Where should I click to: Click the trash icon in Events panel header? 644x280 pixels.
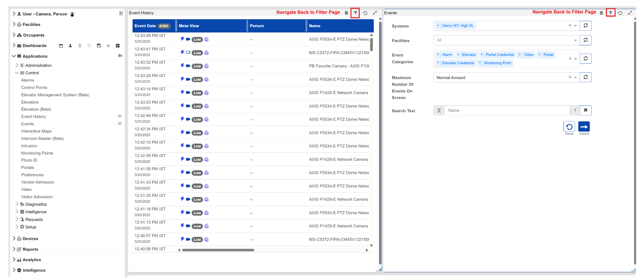point(601,13)
